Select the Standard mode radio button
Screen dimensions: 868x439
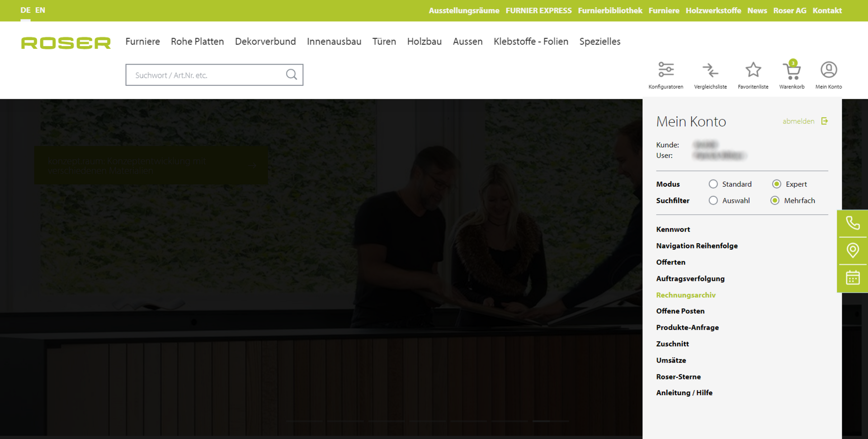(x=713, y=184)
